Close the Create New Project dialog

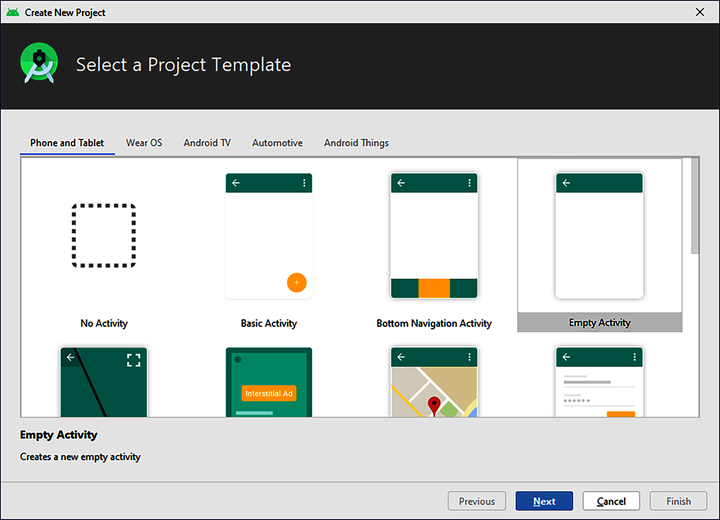[700, 12]
